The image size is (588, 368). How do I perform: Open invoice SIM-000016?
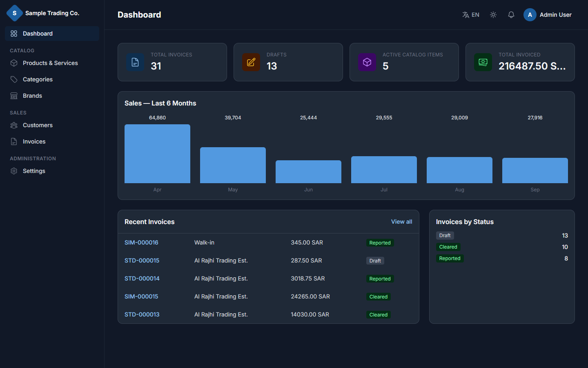141,242
